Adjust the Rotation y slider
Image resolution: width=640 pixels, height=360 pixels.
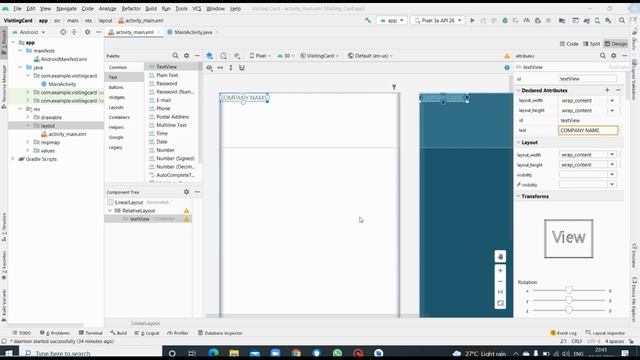tap(569, 300)
